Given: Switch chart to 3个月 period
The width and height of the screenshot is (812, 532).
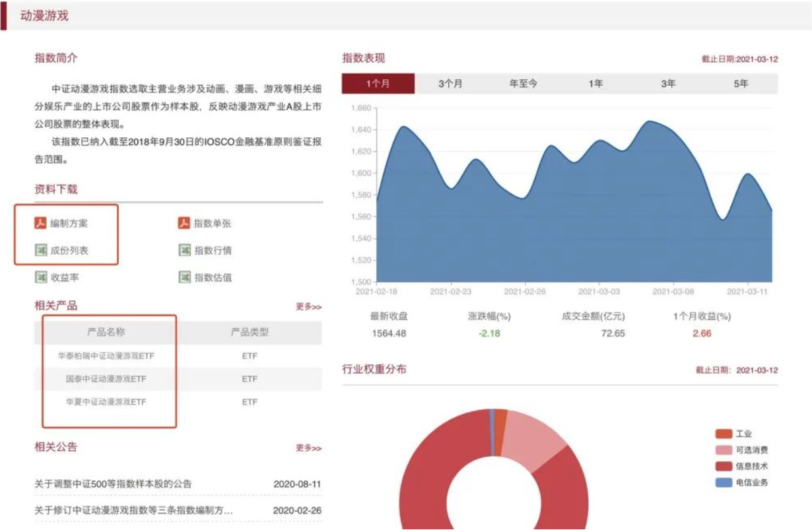Looking at the screenshot, I should [450, 84].
